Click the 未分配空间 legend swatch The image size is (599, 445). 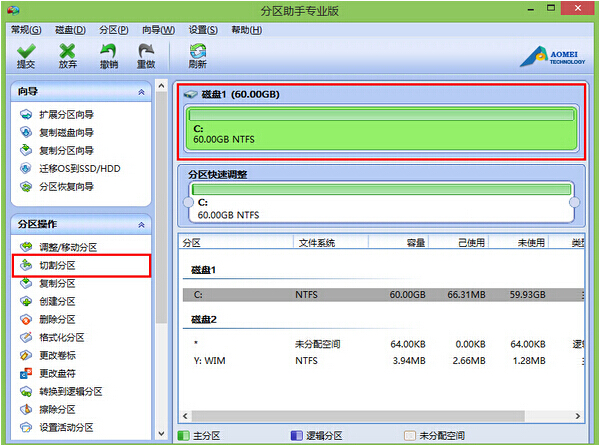[410, 435]
